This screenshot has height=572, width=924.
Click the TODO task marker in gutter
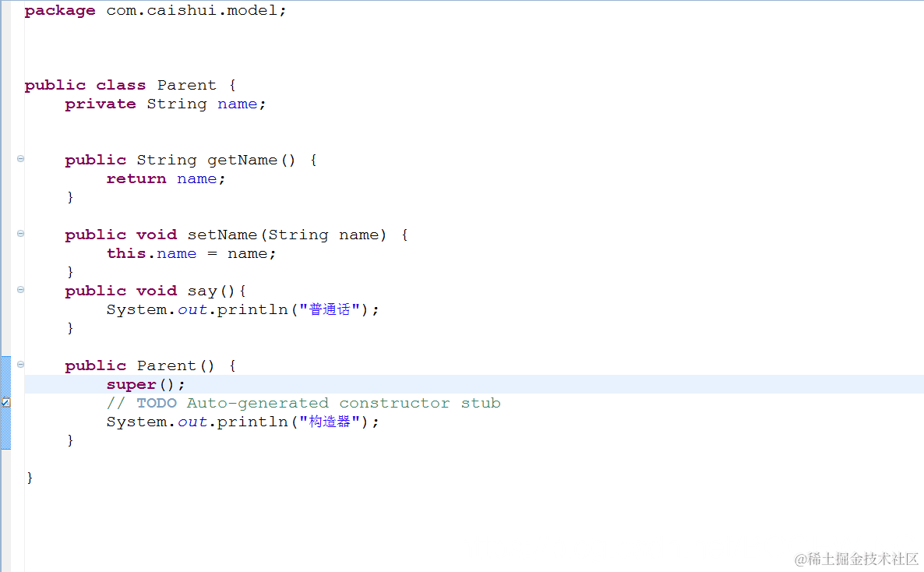[5, 403]
